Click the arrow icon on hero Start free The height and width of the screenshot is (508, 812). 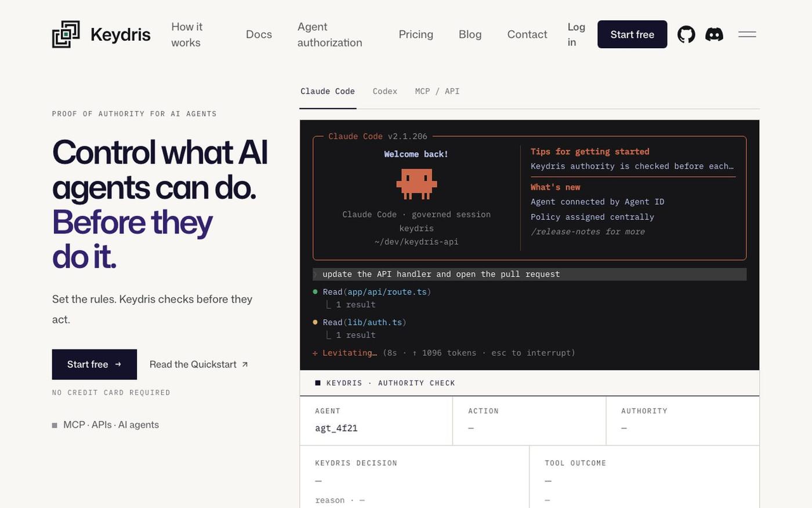pos(118,365)
